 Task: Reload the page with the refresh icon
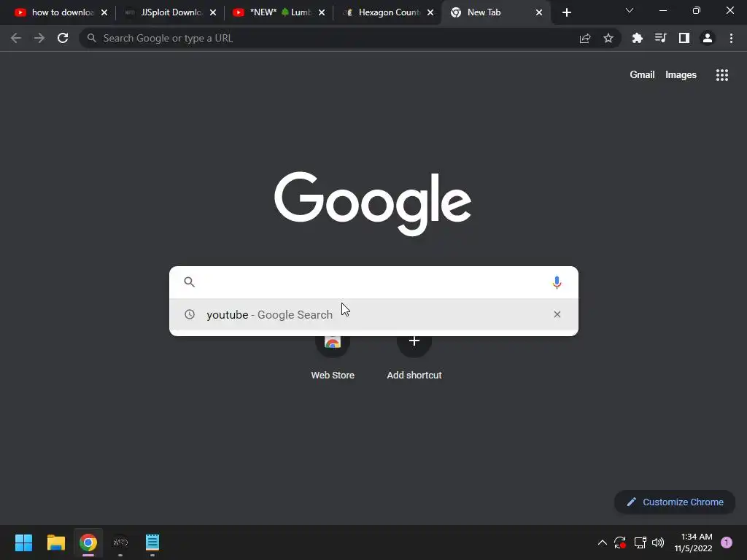tap(63, 38)
